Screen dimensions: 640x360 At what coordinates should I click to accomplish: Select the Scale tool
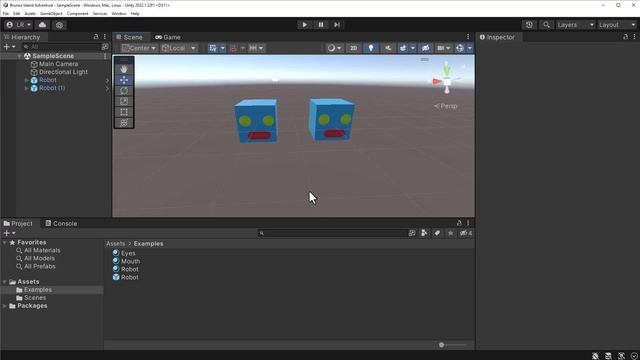tap(124, 101)
